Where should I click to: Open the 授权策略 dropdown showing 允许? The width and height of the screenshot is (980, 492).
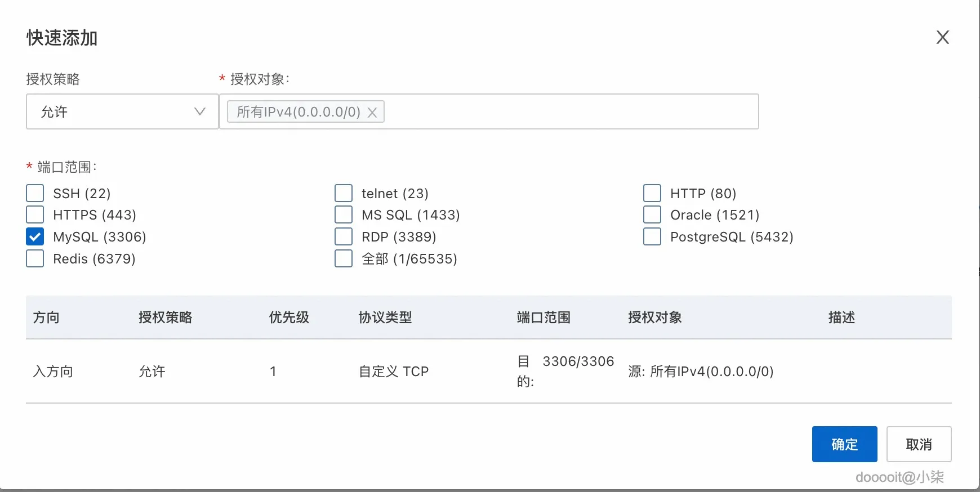point(122,111)
